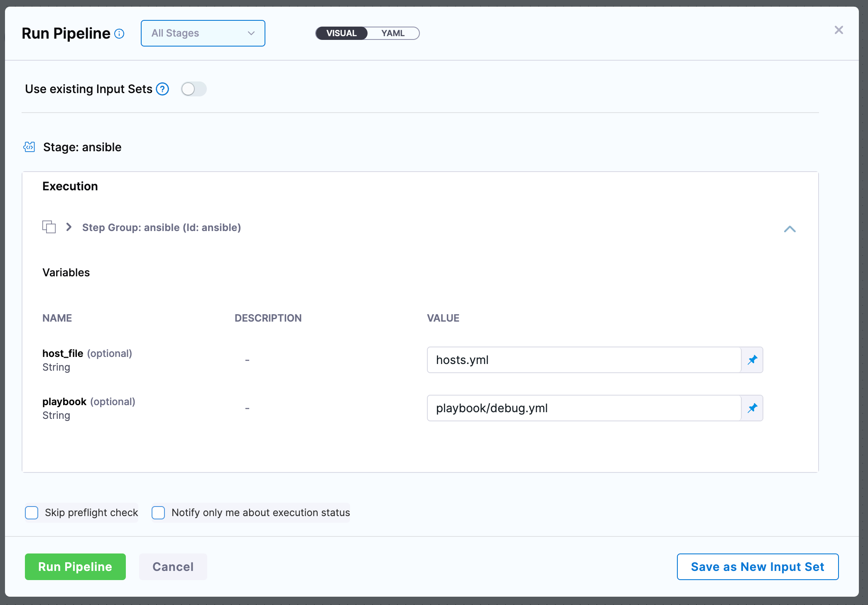Click Save as New Input Set
The width and height of the screenshot is (868, 605).
click(757, 566)
